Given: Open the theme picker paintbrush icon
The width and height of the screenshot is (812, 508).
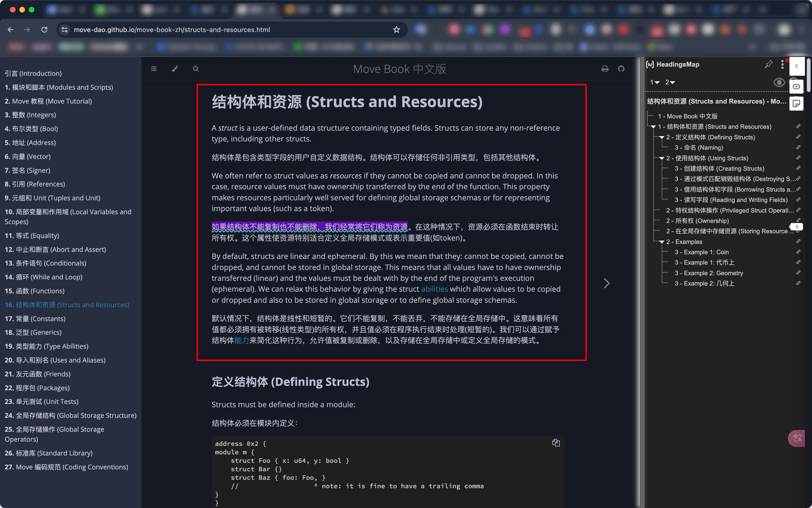Looking at the screenshot, I should (x=175, y=69).
